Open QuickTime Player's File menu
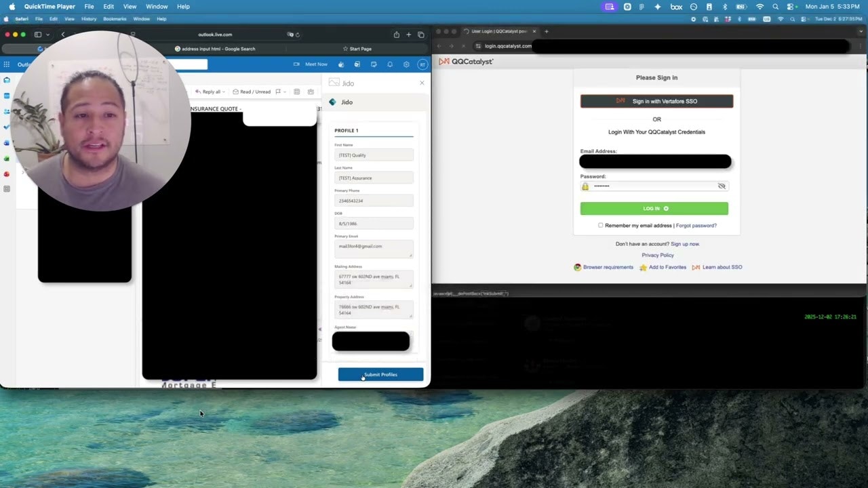The width and height of the screenshot is (868, 488). point(89,6)
